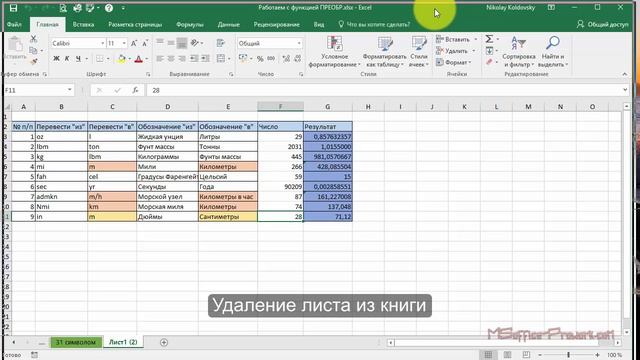Open Сортировка и фильтр menu
640x360 pixels.
click(x=519, y=52)
